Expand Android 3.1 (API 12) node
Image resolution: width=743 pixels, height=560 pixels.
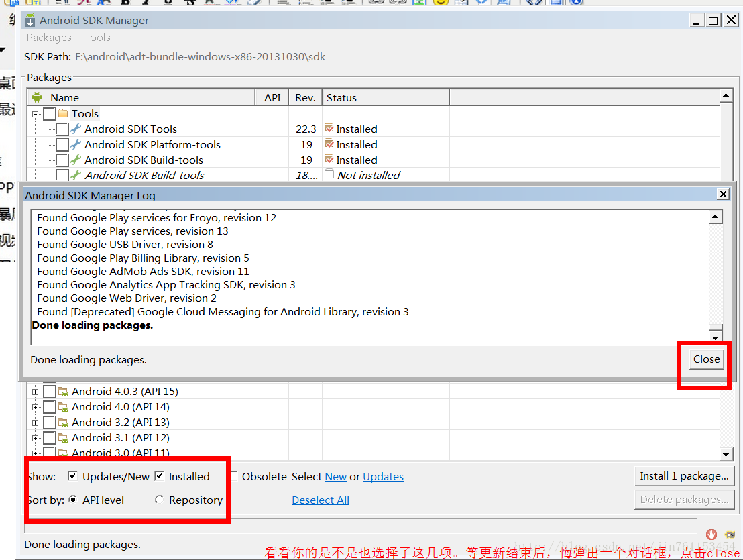click(35, 438)
